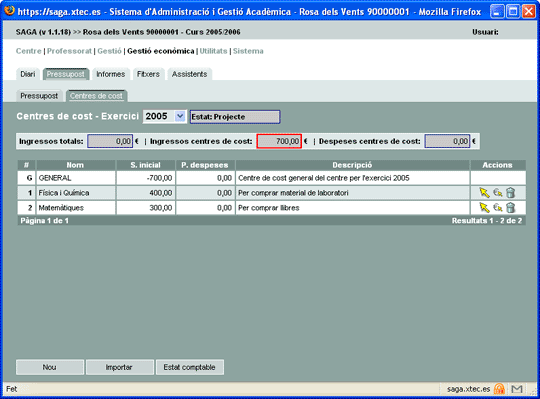Click description 'Per comprar material de laboratori'

point(352,193)
